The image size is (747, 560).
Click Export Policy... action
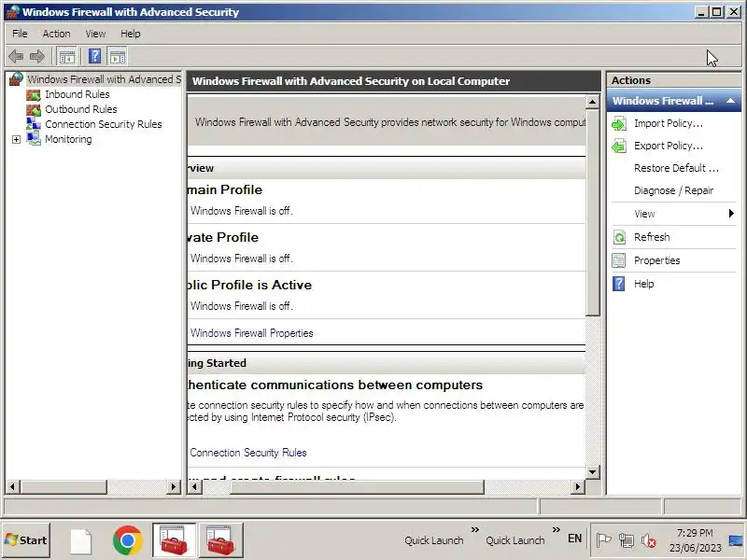point(669,146)
